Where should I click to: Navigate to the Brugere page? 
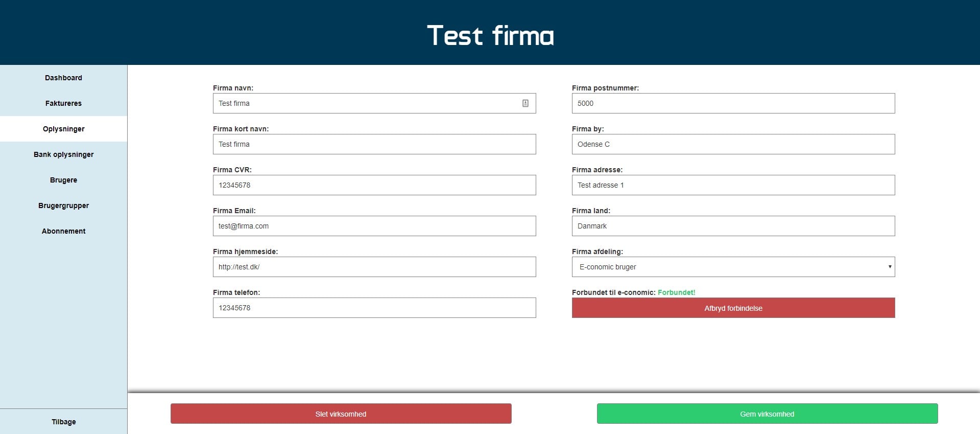coord(63,180)
